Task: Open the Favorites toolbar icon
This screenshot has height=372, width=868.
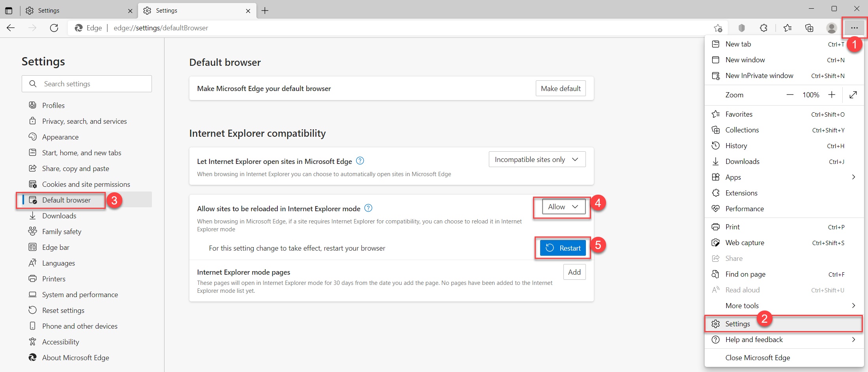Action: coord(788,28)
